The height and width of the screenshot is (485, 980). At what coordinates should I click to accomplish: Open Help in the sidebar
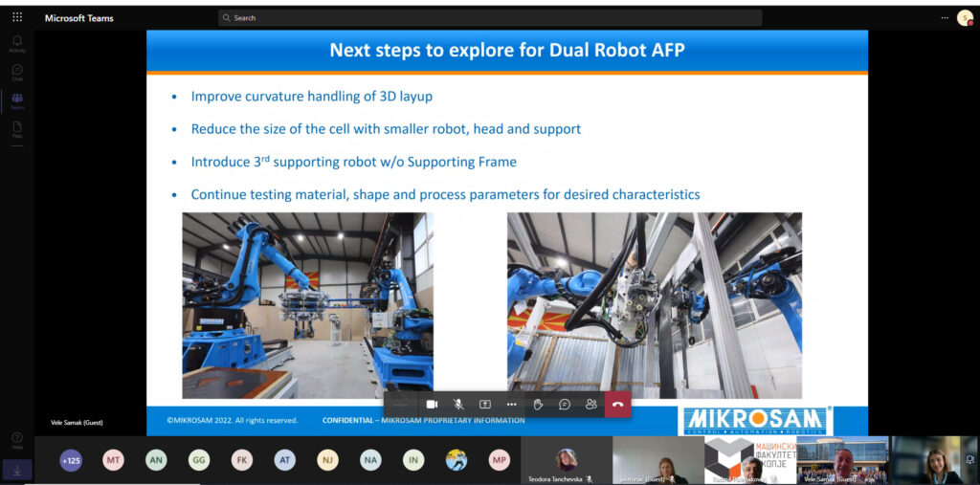click(x=17, y=440)
